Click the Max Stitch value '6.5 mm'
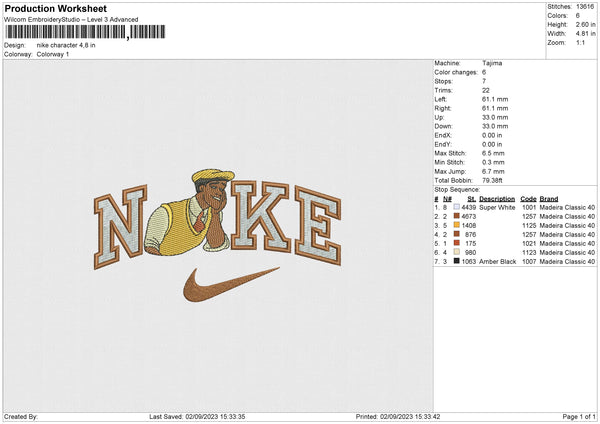This screenshot has width=600, height=424. pos(493,153)
